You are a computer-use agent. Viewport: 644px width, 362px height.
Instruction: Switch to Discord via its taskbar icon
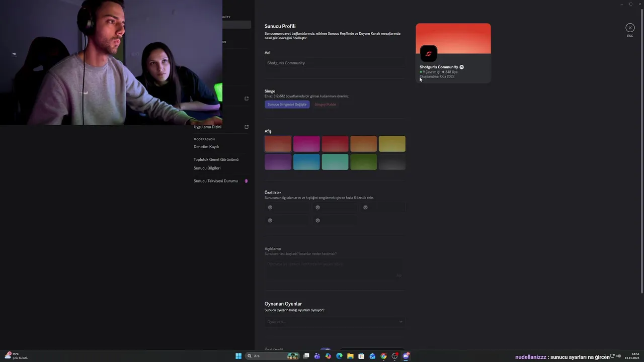click(406, 356)
